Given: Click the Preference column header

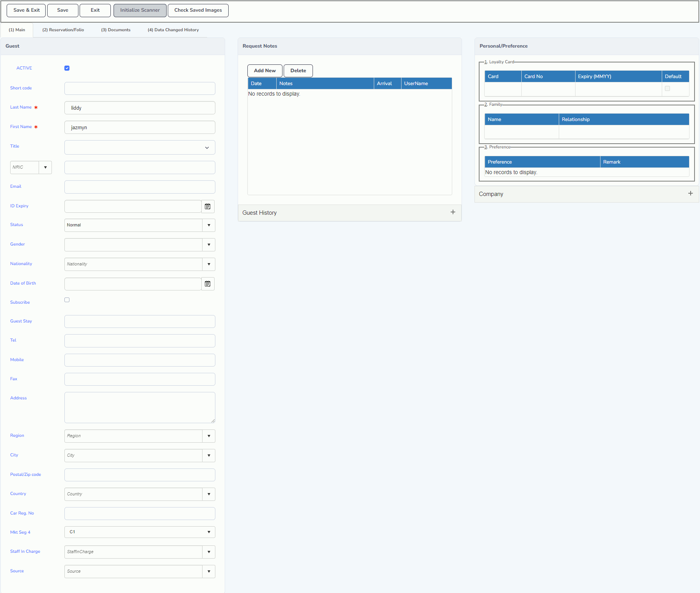Looking at the screenshot, I should click(x=542, y=162).
